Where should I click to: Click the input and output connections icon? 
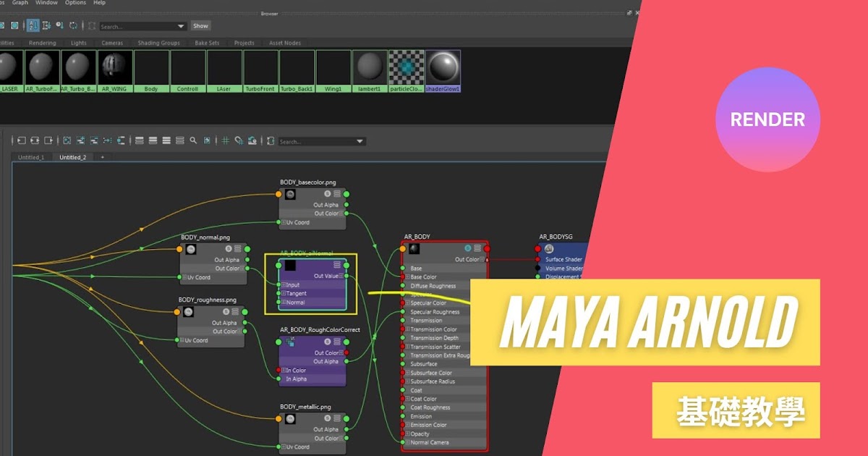click(x=35, y=140)
